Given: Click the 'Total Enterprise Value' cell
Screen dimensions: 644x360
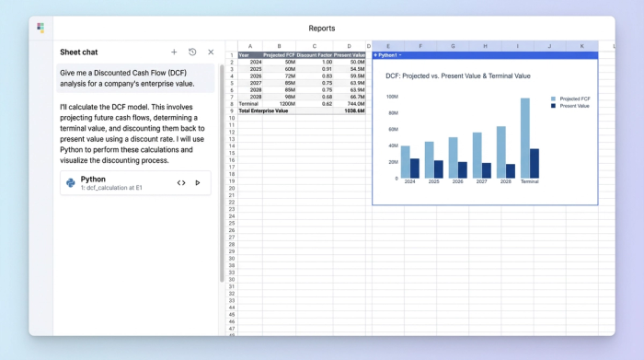Looking at the screenshot, I should click(x=263, y=111).
